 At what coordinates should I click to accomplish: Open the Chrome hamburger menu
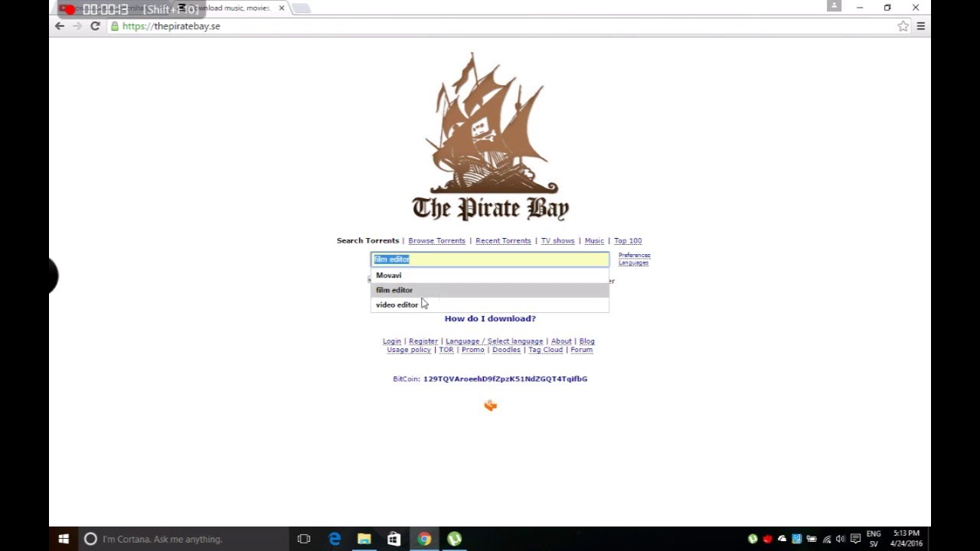pyautogui.click(x=921, y=26)
